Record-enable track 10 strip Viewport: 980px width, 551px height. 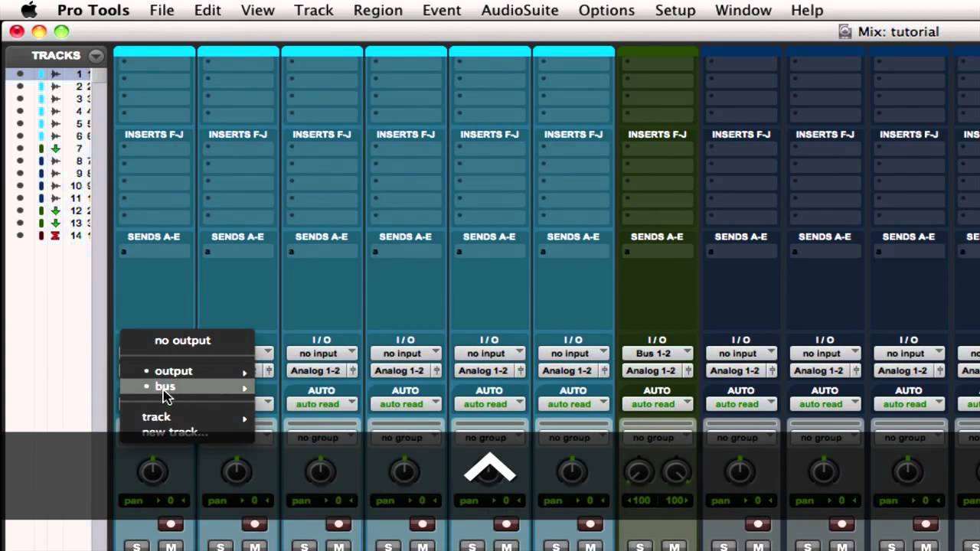926,524
